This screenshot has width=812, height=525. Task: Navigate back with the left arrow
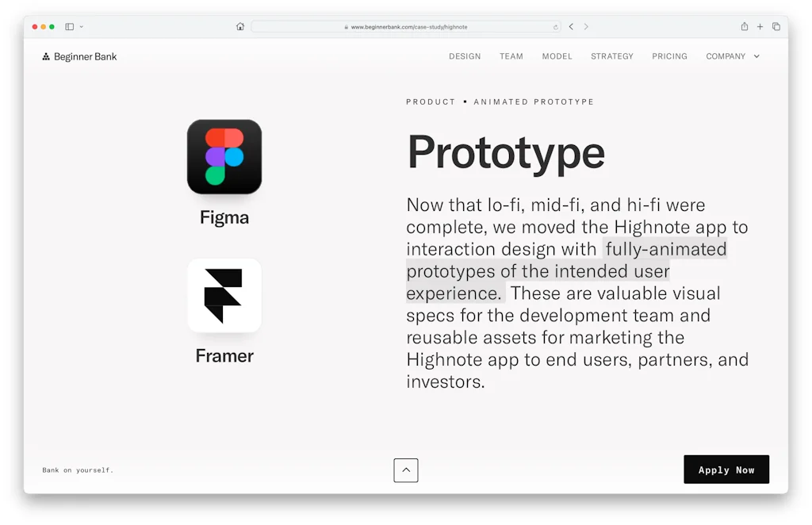(571, 26)
